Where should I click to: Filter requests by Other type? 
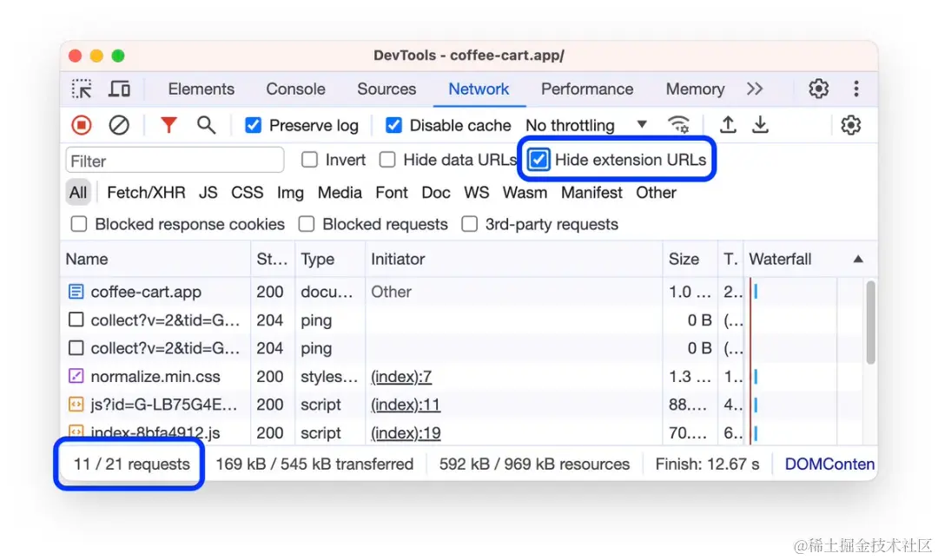click(656, 193)
